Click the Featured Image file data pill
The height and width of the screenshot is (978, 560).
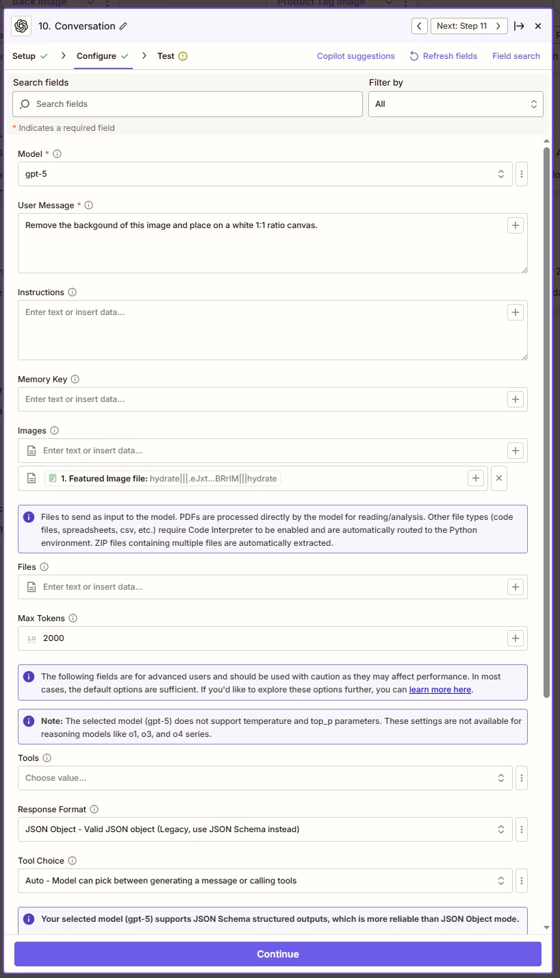pos(163,479)
